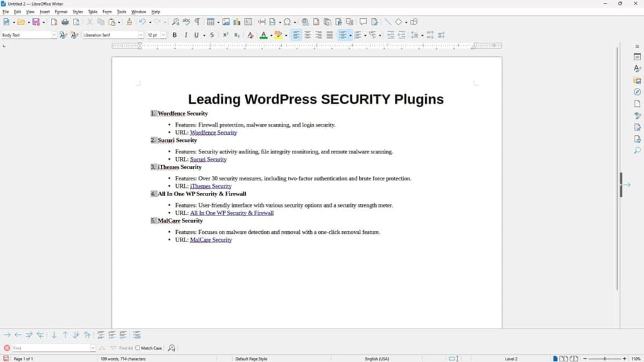Toggle bold formatting
The height and width of the screenshot is (362, 644).
click(x=175, y=35)
